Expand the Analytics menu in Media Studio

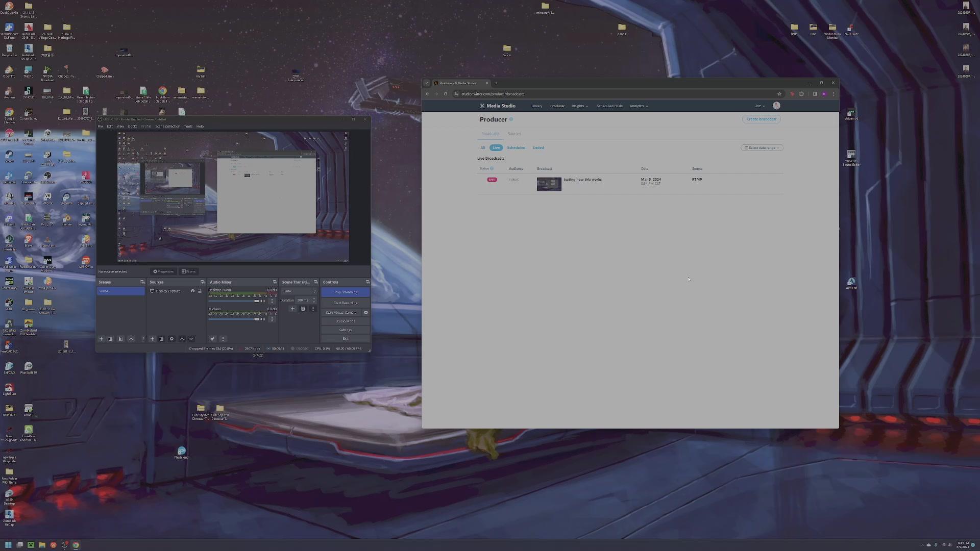(x=639, y=106)
